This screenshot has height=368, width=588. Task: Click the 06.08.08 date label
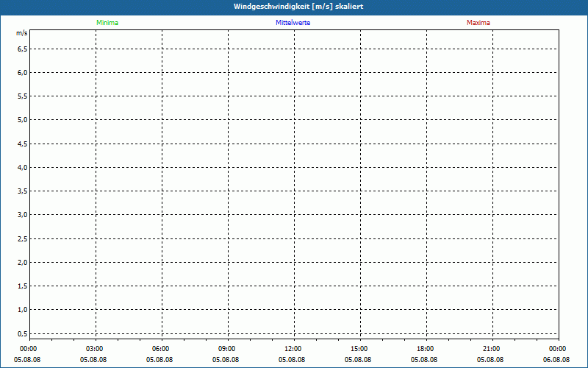[x=557, y=360]
